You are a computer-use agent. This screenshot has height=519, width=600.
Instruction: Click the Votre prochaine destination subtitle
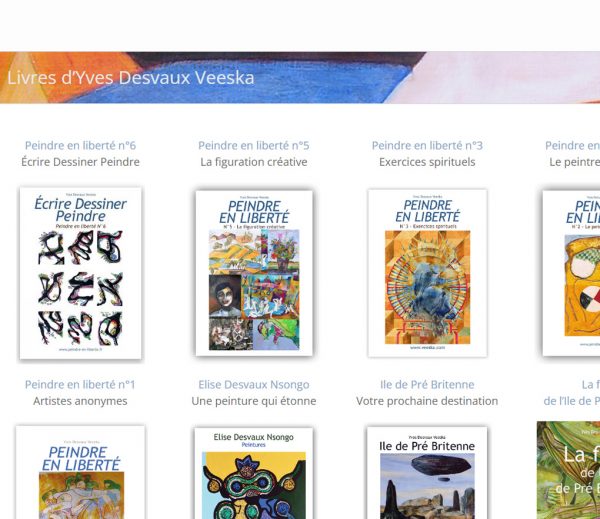tap(427, 401)
